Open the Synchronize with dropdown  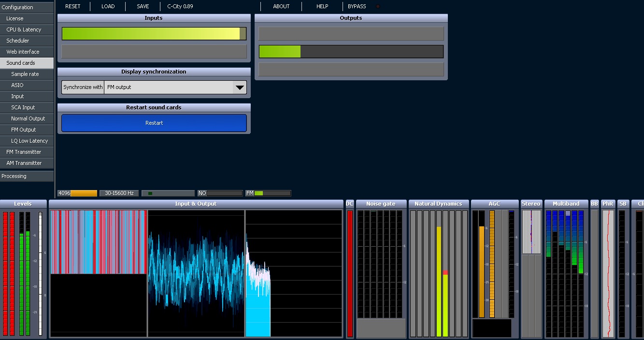tap(154, 87)
